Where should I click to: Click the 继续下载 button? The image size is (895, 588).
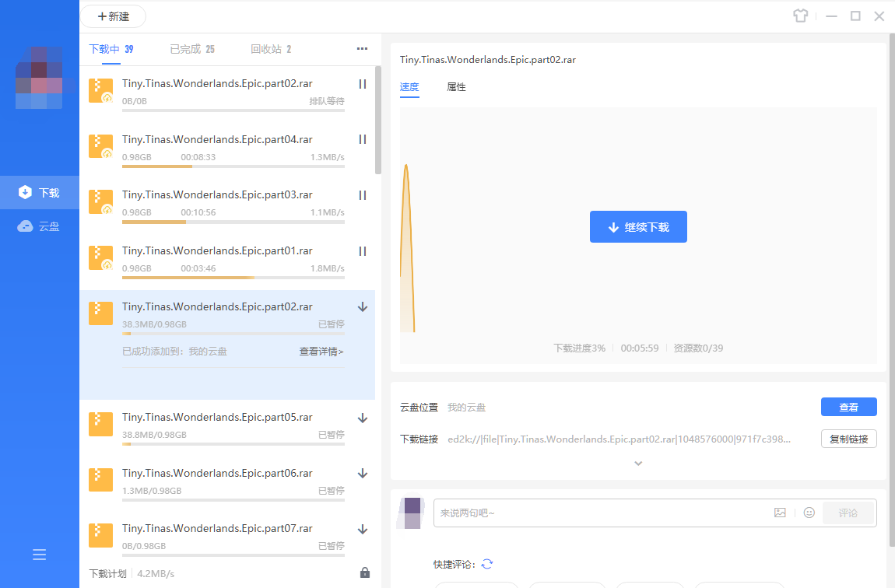click(x=638, y=227)
